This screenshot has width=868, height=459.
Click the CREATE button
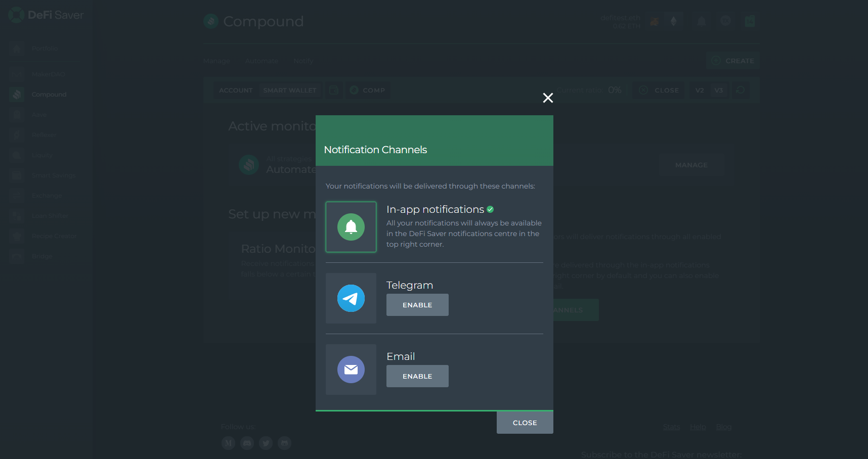(732, 61)
